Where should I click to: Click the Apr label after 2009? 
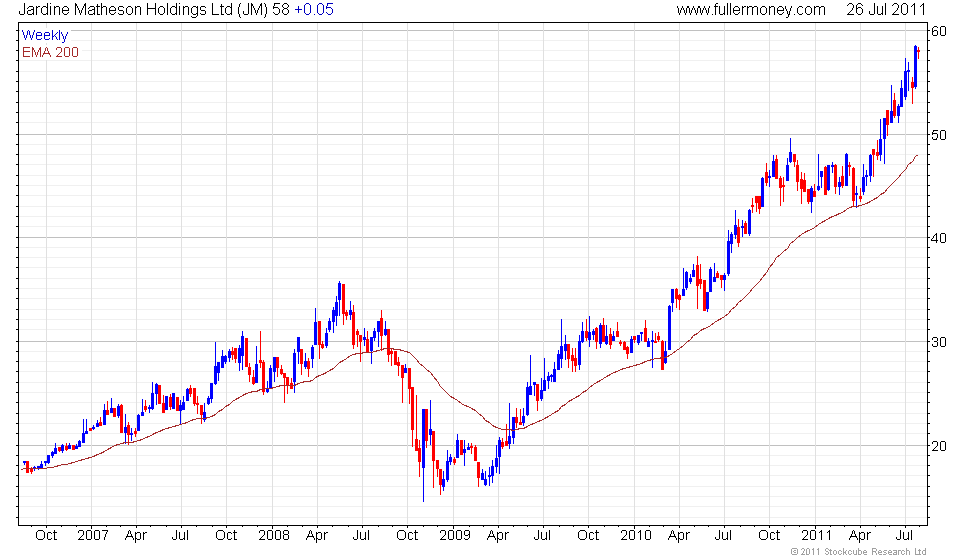pyautogui.click(x=498, y=536)
